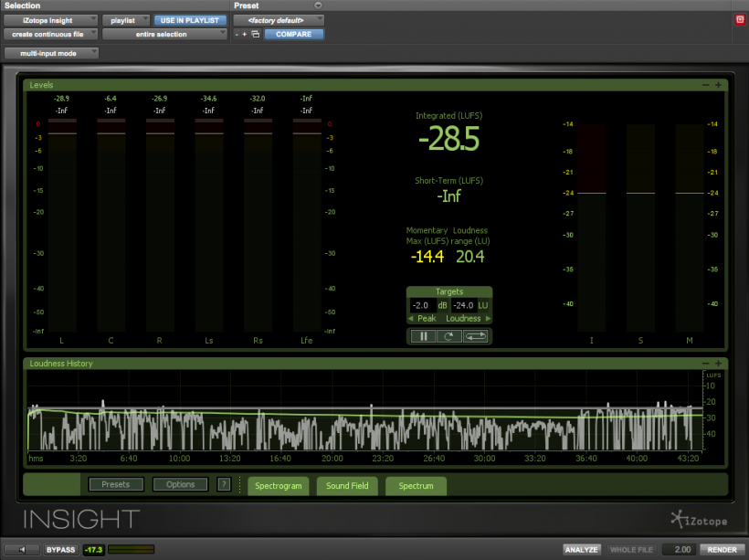Click the Peak target value field
749x560 pixels.
[x=421, y=305]
